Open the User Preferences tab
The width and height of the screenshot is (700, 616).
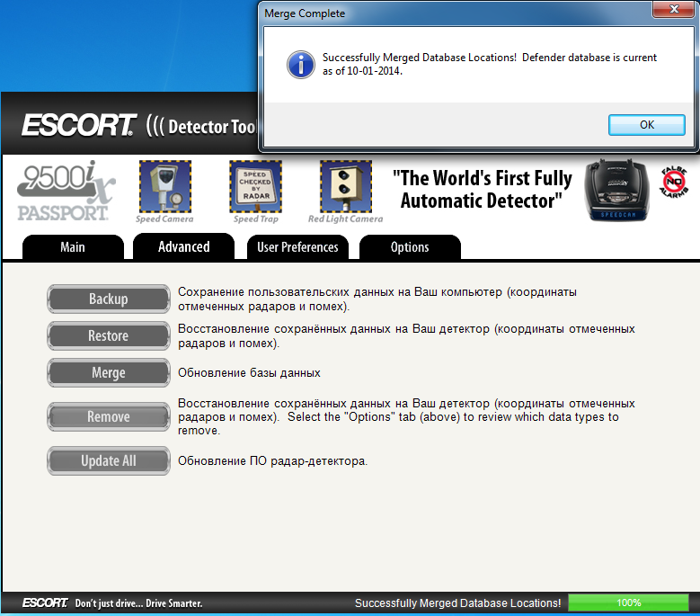click(x=297, y=247)
